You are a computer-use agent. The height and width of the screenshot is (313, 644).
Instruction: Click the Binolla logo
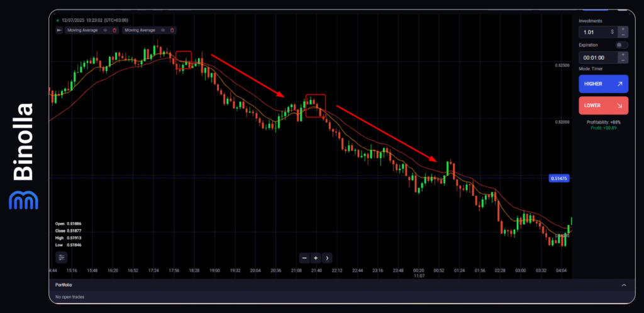[x=22, y=156]
